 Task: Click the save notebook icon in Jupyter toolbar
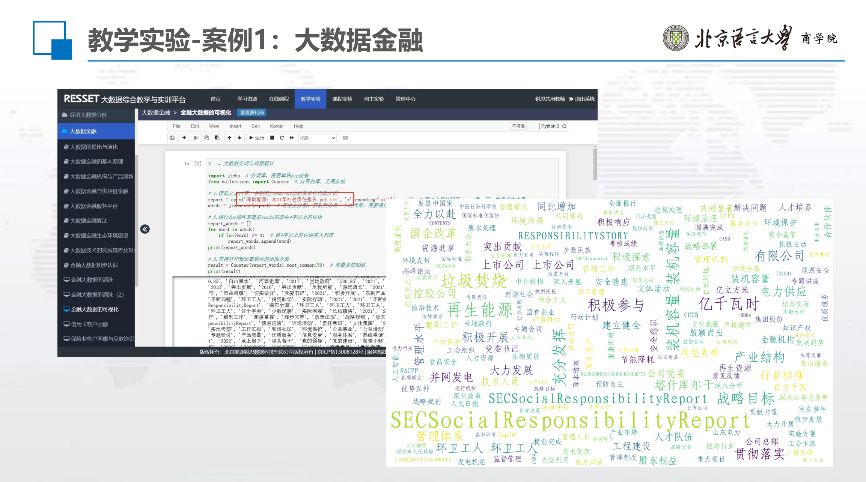(171, 137)
